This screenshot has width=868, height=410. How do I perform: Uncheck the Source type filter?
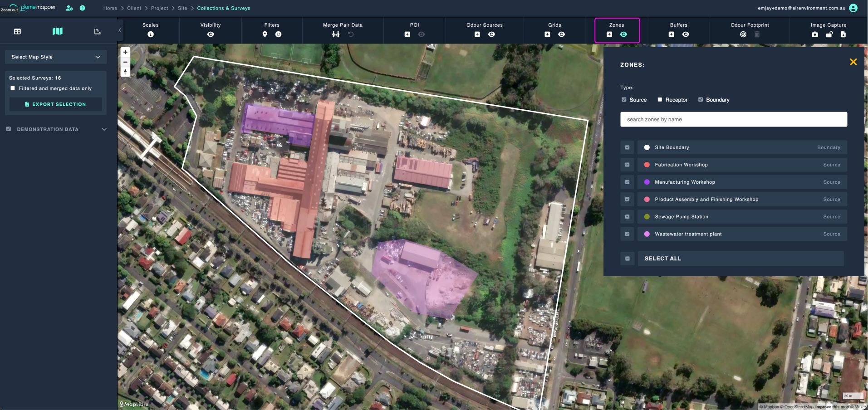pyautogui.click(x=624, y=100)
